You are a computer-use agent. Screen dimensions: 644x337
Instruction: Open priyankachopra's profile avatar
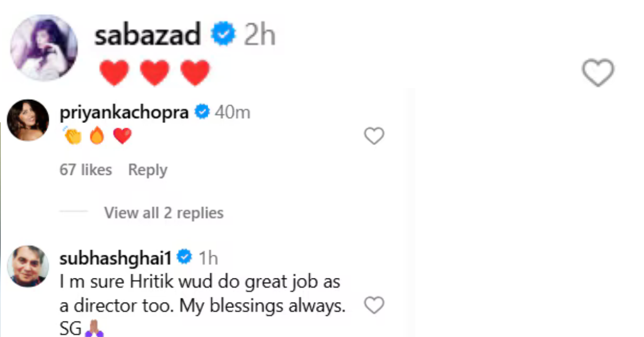click(x=28, y=120)
